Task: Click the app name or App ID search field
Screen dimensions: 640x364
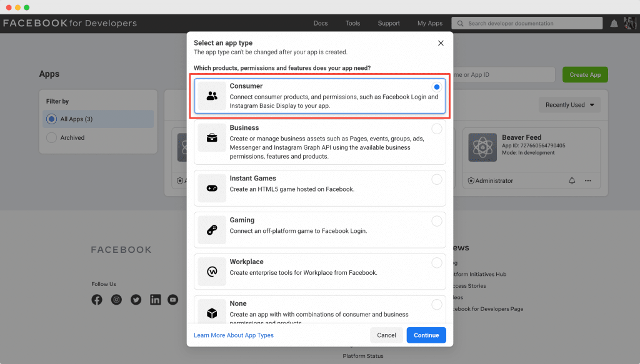Action: tap(504, 74)
